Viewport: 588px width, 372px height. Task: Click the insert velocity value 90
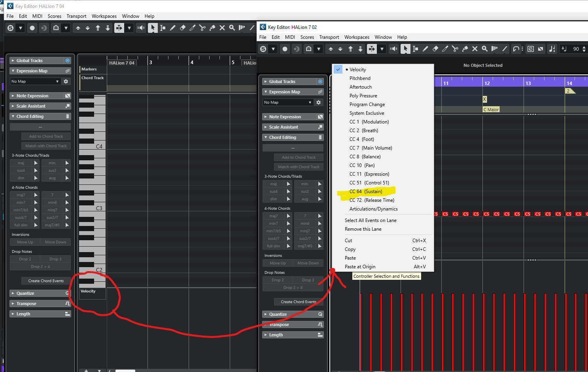(x=576, y=49)
